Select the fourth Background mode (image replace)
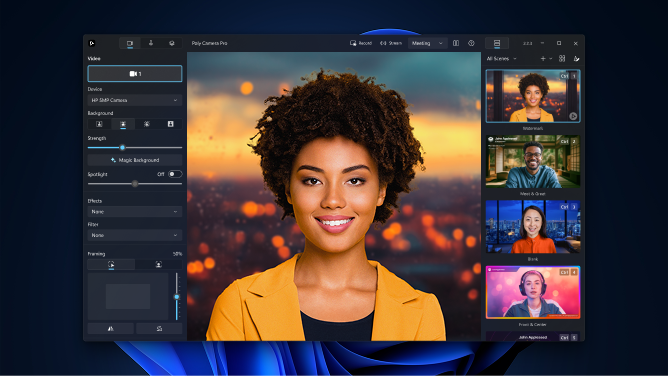Image resolution: width=668 pixels, height=376 pixels. (x=170, y=124)
